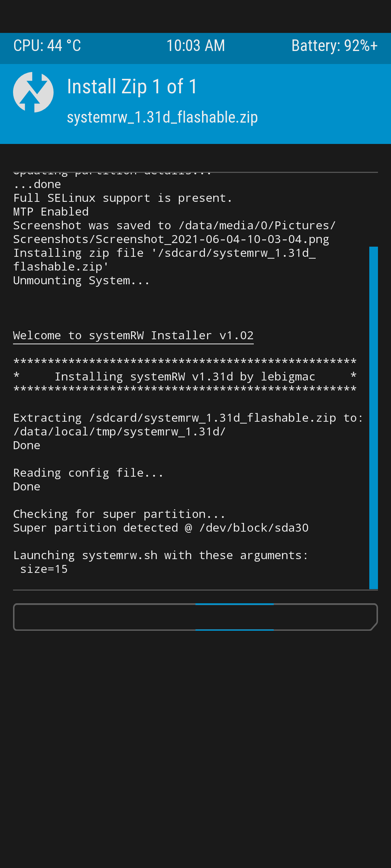391x868 pixels.
Task: Click the Extracting zip path line
Action: pyautogui.click(x=188, y=425)
